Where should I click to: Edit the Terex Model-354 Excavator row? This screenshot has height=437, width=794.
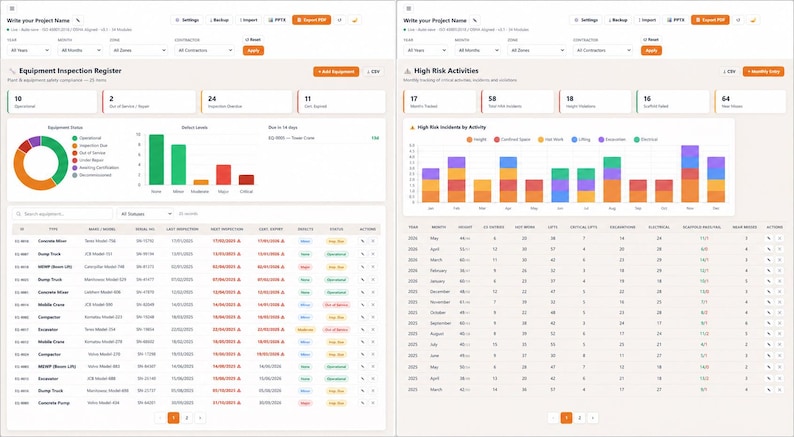(363, 330)
